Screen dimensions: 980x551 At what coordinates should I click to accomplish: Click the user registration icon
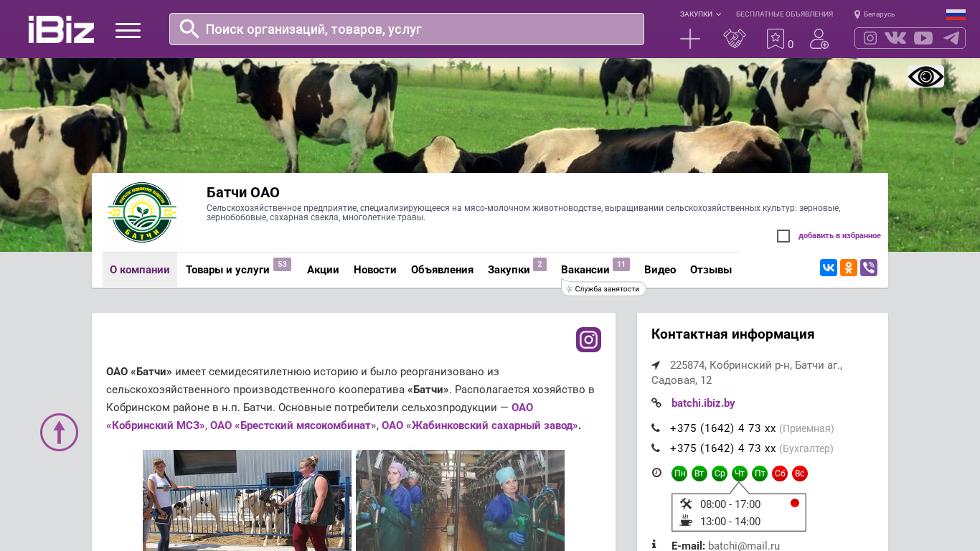[819, 39]
